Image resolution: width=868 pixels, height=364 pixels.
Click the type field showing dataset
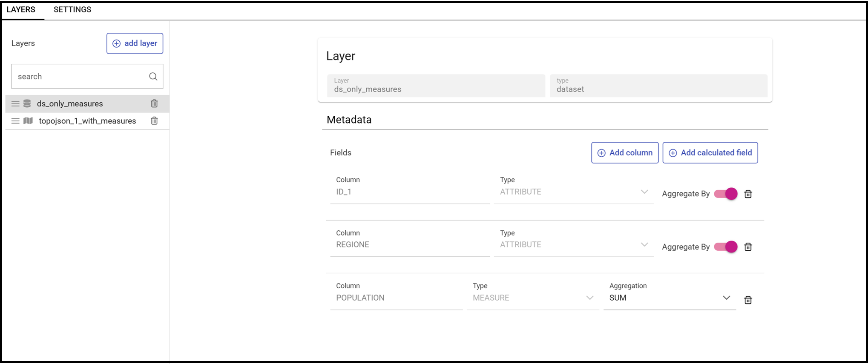coord(658,86)
